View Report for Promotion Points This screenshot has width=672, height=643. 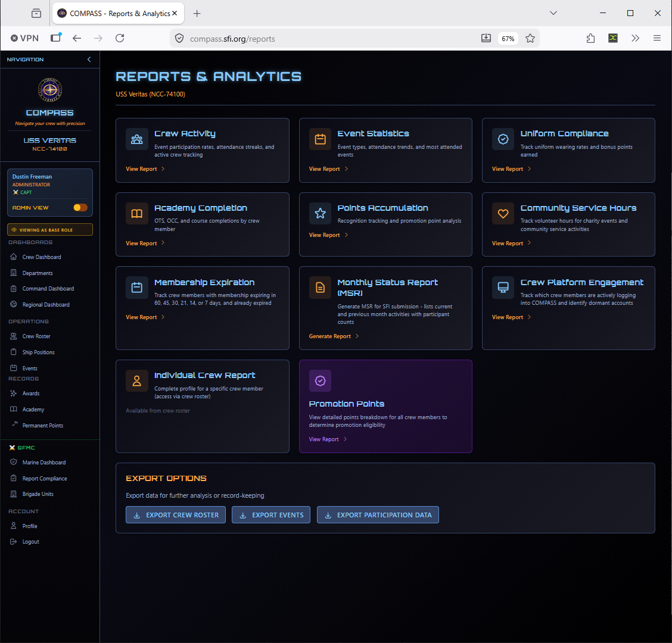328,439
